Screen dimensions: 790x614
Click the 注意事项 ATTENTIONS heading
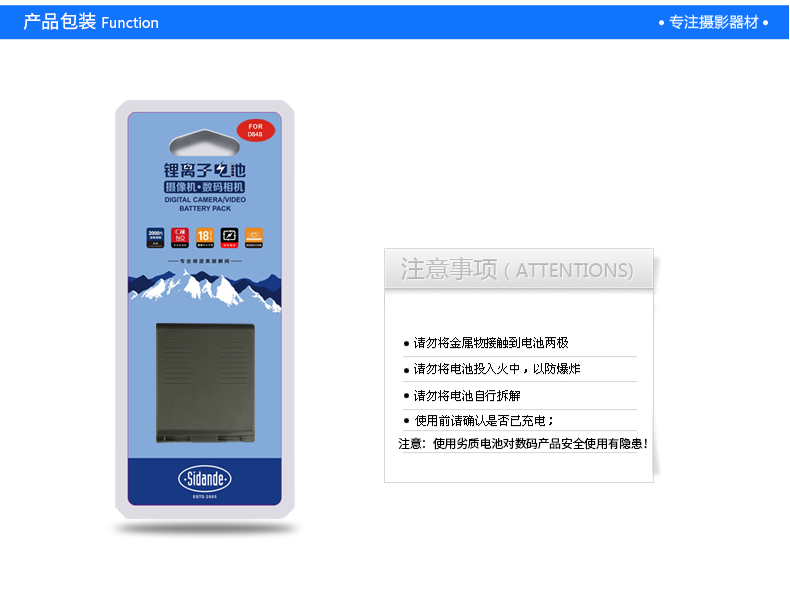coord(517,269)
